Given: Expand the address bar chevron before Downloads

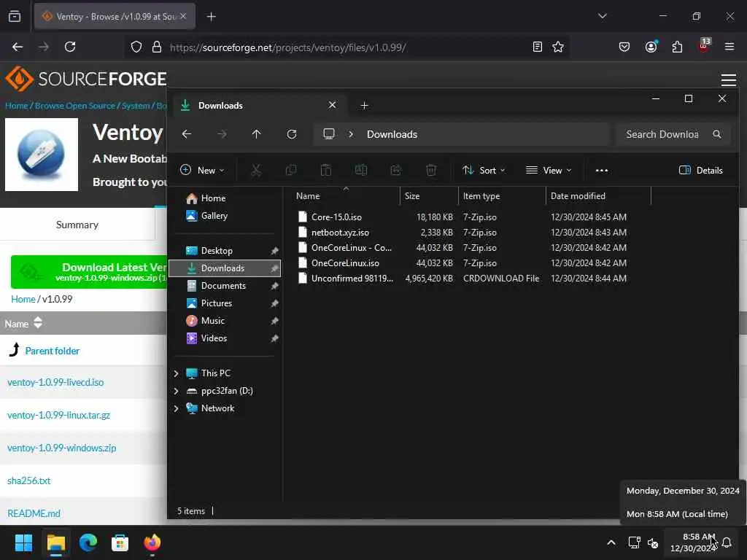Looking at the screenshot, I should [351, 134].
